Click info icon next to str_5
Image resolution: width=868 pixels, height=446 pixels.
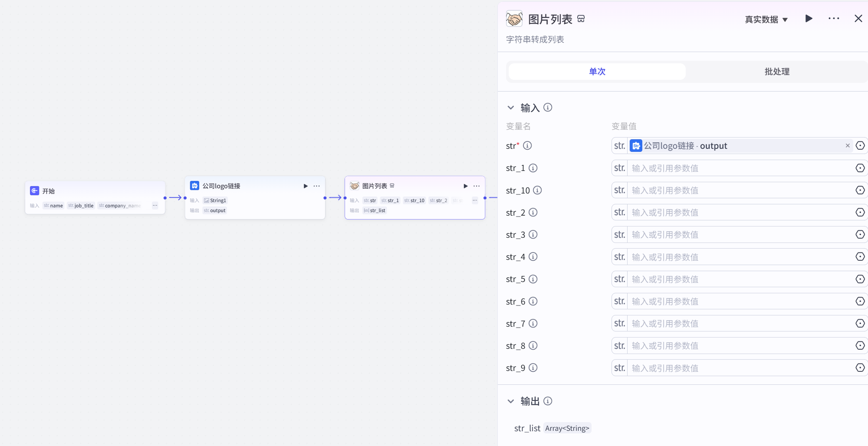coord(533,279)
